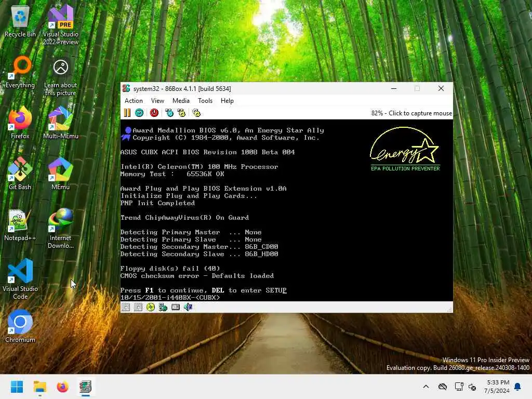The height and width of the screenshot is (399, 532).
Task: Click the cloud sync tray icon
Action: [x=443, y=387]
